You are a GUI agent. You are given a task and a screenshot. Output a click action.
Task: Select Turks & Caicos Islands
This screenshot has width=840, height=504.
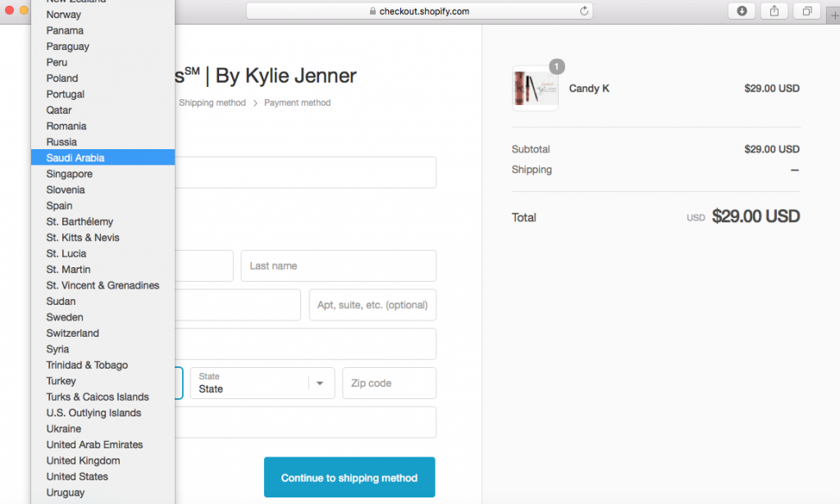click(103, 397)
